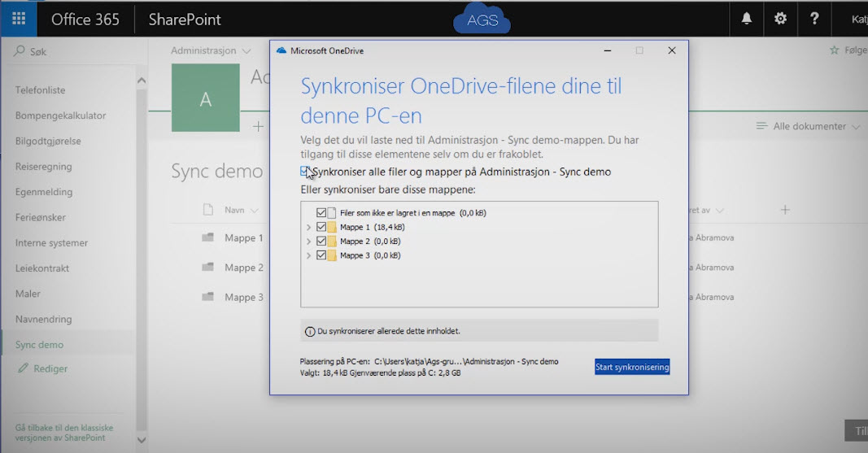Expand the Mappe 1 tree node

(x=308, y=227)
